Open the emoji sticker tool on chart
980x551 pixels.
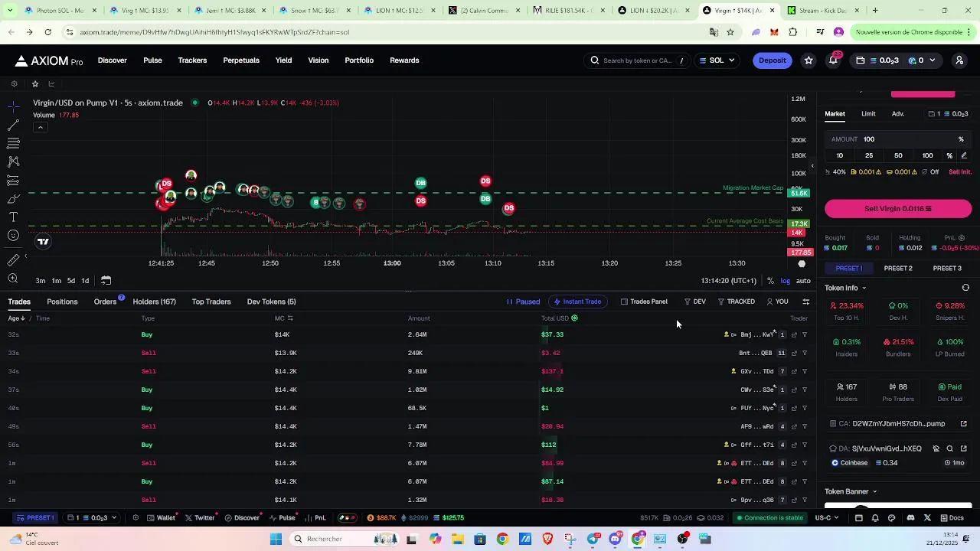coord(13,236)
